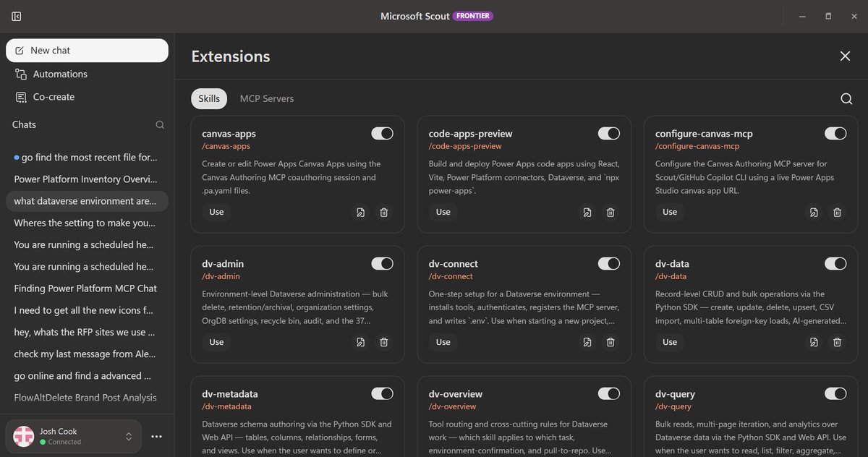Minimize the Microsoft Scout window
The width and height of the screenshot is (868, 457).
click(802, 16)
